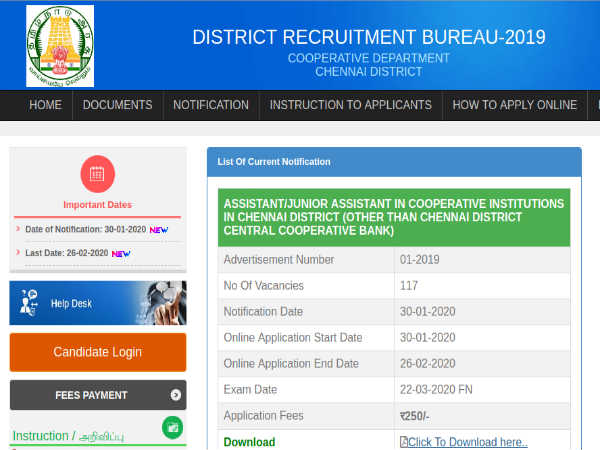This screenshot has width=600, height=450.
Task: Click the green Instruction section icon
Action: 173,427
